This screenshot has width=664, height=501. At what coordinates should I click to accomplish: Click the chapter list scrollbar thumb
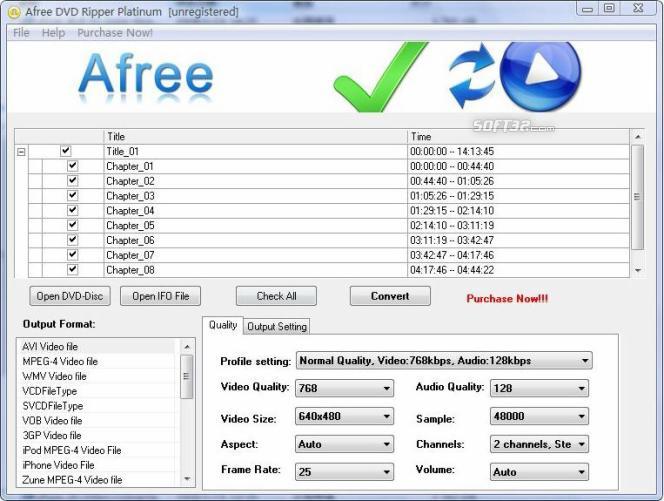(x=638, y=197)
